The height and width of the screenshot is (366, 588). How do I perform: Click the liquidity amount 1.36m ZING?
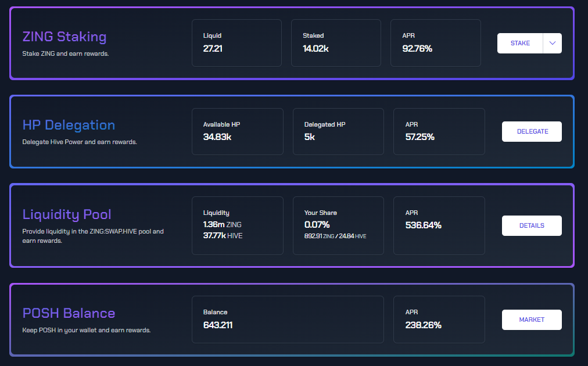[223, 225]
